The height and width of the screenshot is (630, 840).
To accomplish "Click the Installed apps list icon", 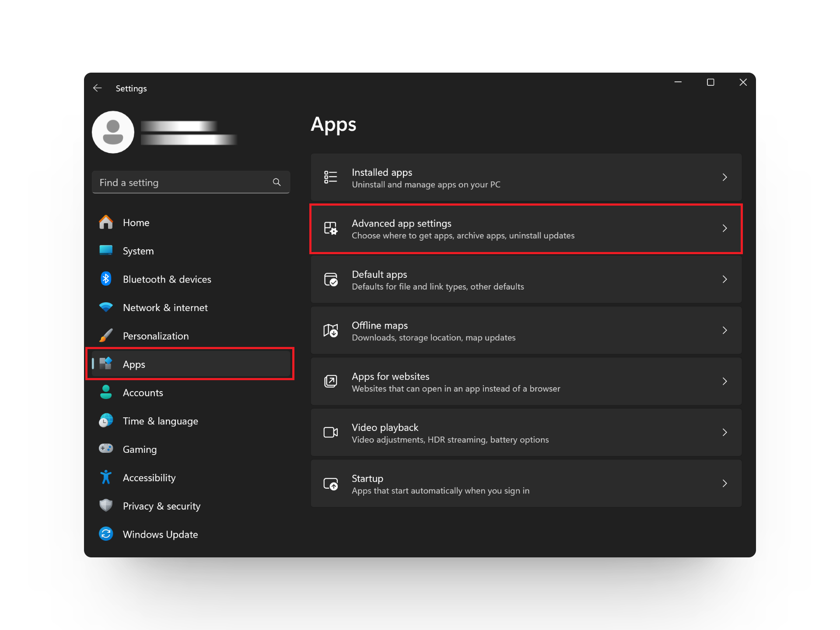I will [x=331, y=177].
